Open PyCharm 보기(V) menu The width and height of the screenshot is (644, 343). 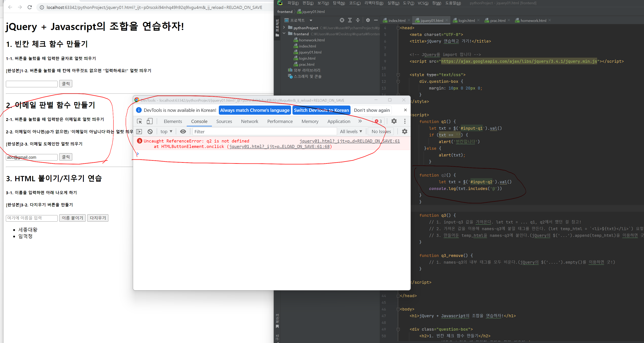coord(323,3)
